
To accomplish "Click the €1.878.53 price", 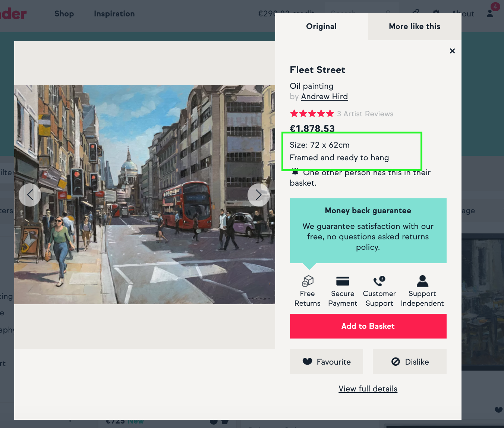I will (x=312, y=129).
